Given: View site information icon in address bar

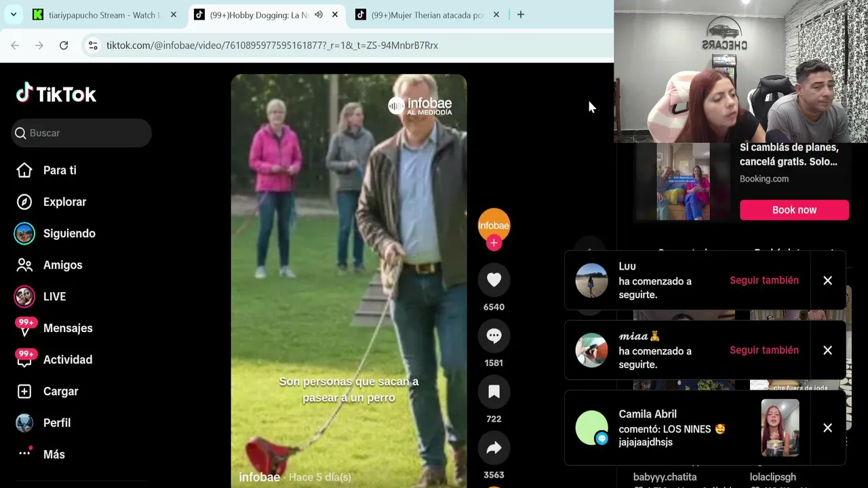Looking at the screenshot, I should 93,45.
